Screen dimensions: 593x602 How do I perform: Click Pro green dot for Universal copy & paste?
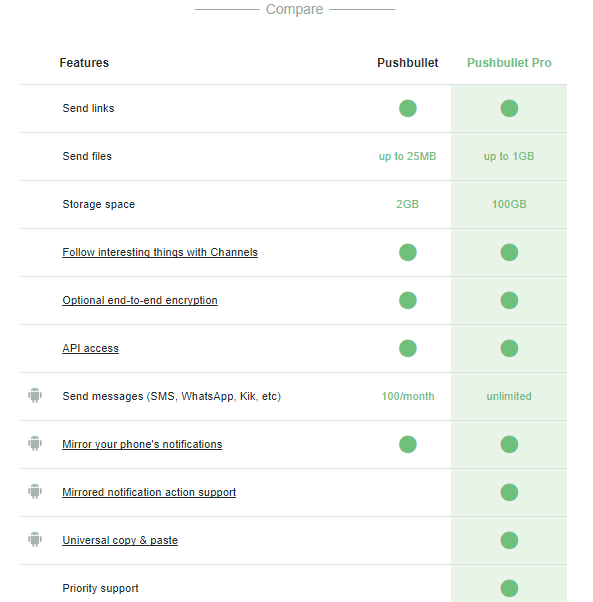(509, 540)
